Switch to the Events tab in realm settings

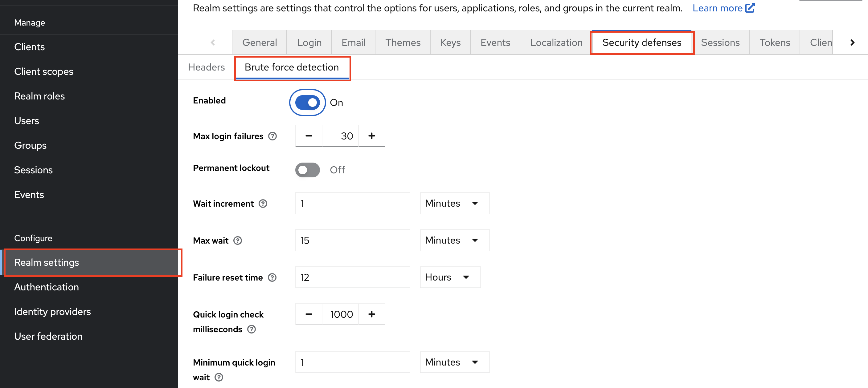pos(495,42)
